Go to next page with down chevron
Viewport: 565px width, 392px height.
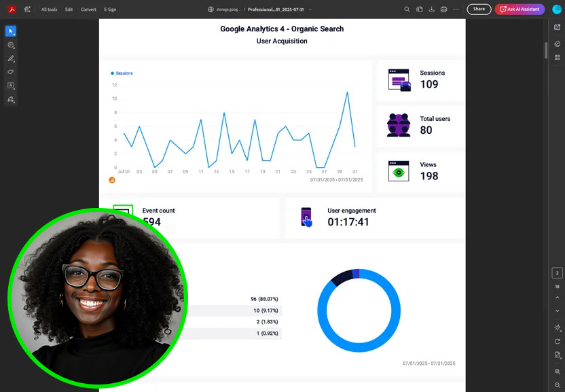[x=557, y=311]
